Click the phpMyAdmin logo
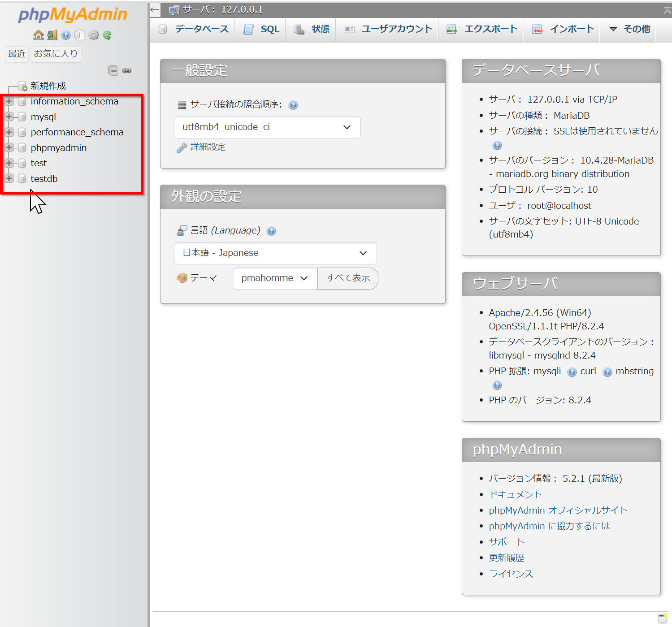 point(73,14)
